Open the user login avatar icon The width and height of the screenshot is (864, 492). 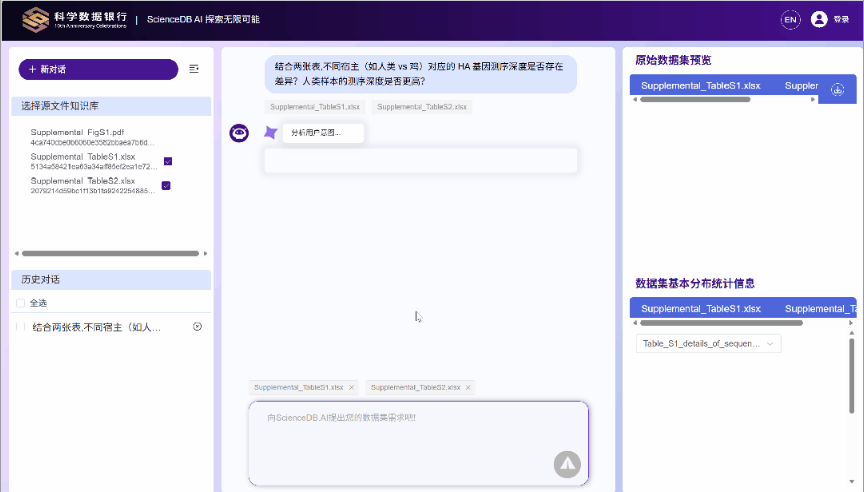coord(819,19)
